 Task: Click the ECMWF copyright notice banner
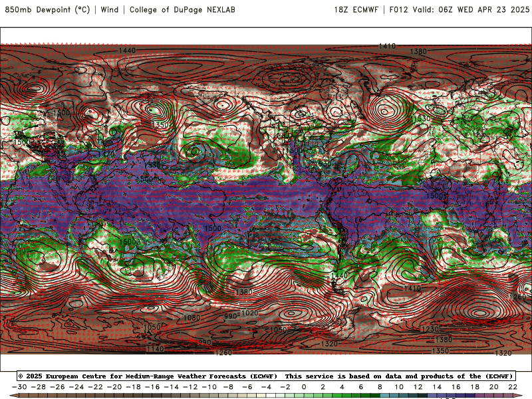click(x=265, y=376)
